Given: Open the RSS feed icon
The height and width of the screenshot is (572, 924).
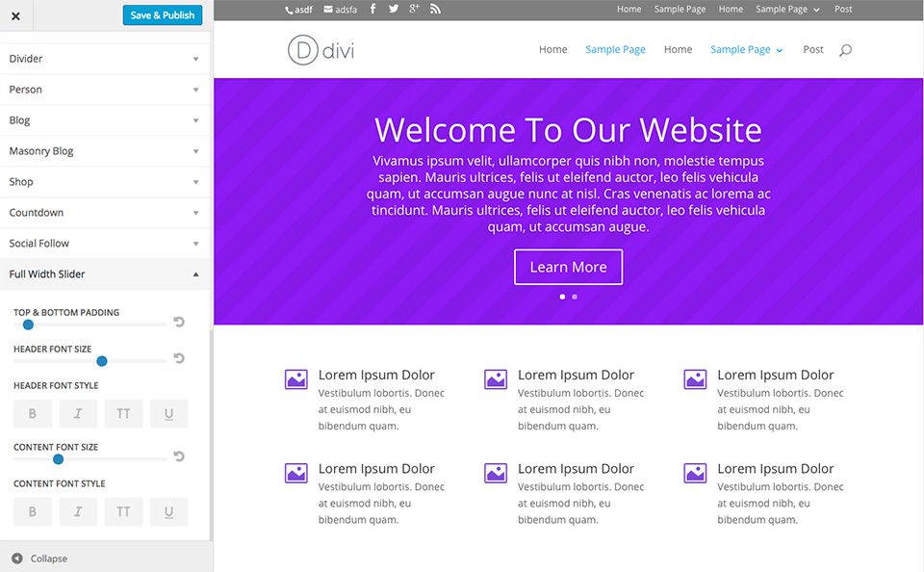Looking at the screenshot, I should tap(435, 9).
